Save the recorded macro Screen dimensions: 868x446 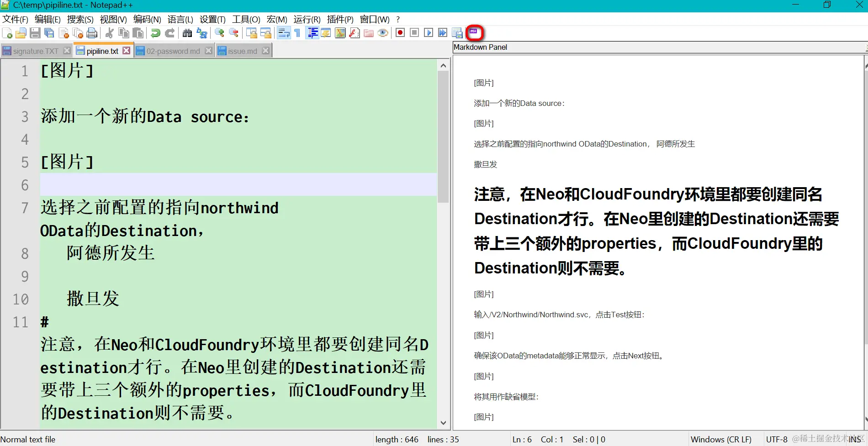click(x=457, y=33)
